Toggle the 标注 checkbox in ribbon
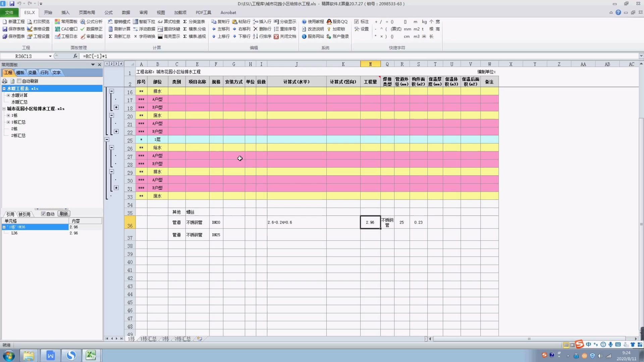Screen dimensions: 644x362 357,22
